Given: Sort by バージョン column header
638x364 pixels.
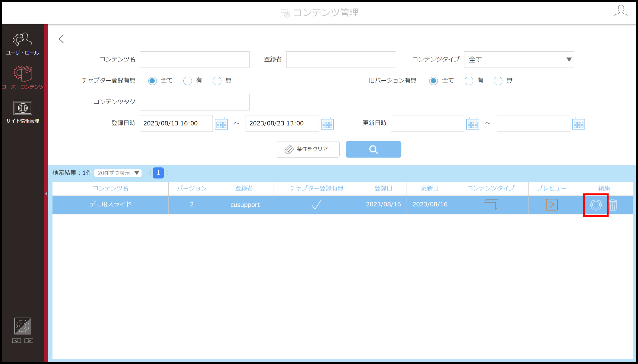Looking at the screenshot, I should tap(192, 188).
